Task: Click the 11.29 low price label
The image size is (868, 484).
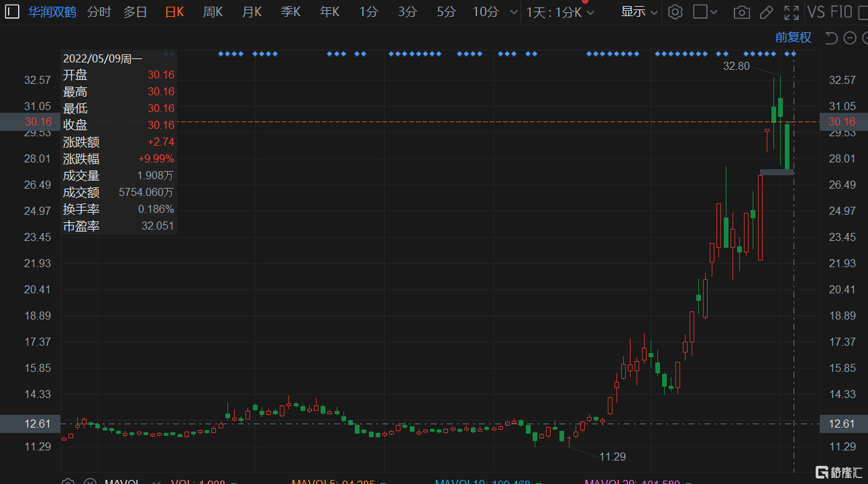Action: pyautogui.click(x=612, y=456)
